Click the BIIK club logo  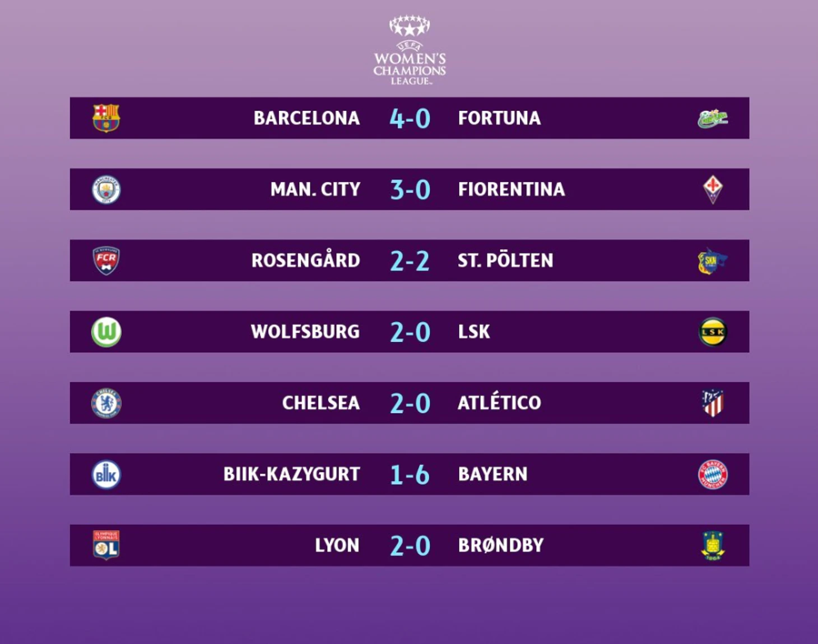point(106,474)
